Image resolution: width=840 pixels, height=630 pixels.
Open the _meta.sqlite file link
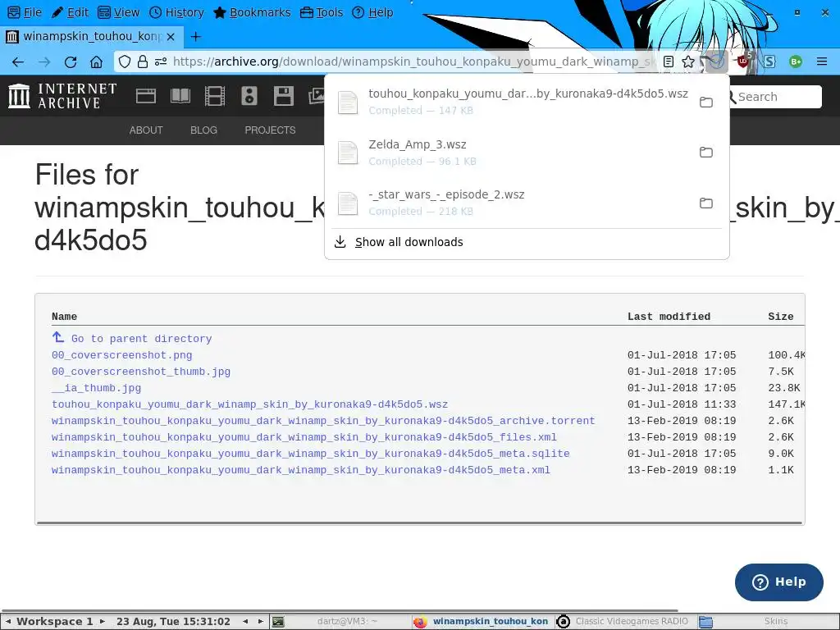tap(310, 454)
